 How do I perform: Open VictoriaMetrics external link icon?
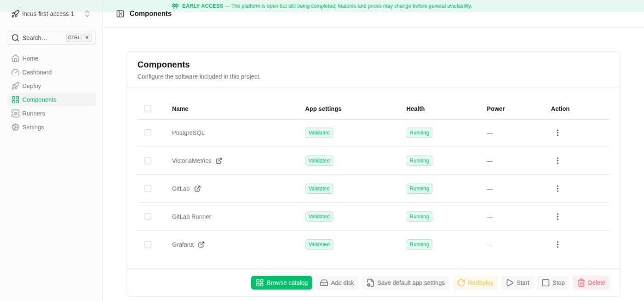click(x=219, y=161)
